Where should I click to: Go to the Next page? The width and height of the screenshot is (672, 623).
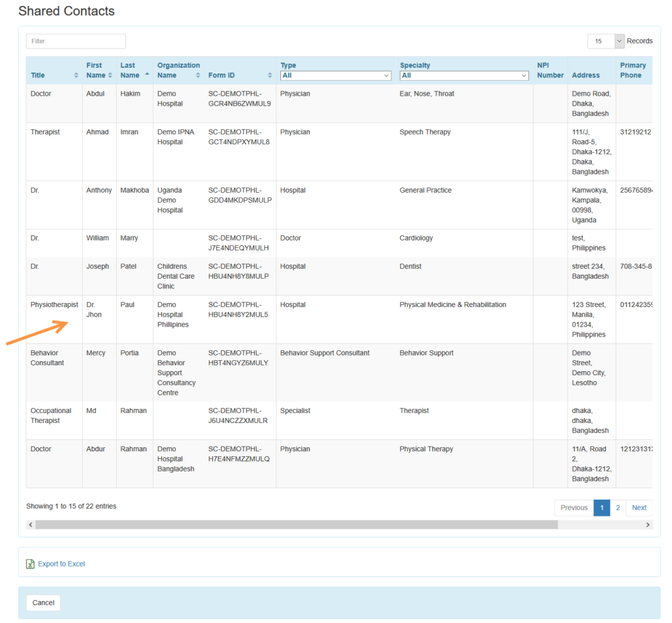tap(639, 508)
